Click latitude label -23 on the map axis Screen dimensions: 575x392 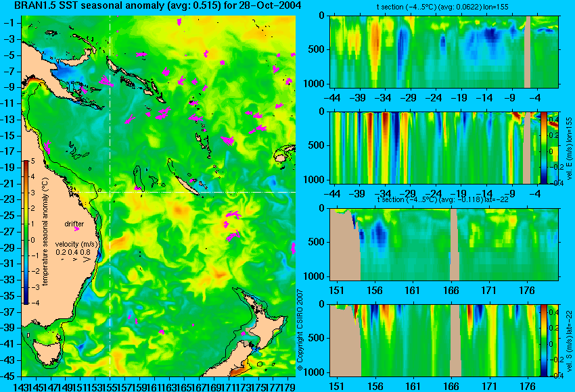coord(7,199)
